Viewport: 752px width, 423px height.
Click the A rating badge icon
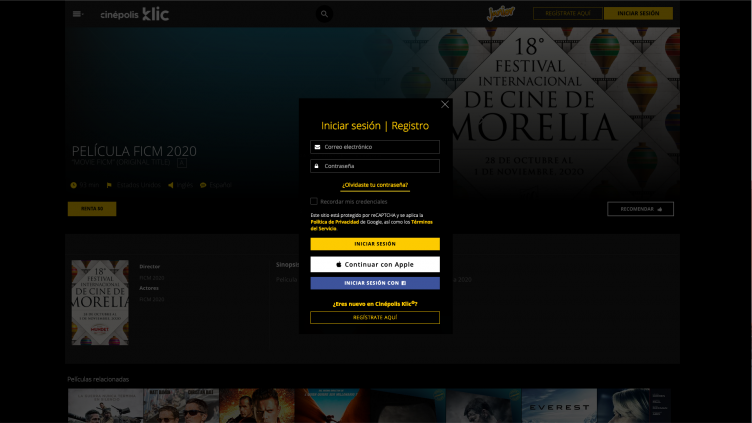pos(182,163)
